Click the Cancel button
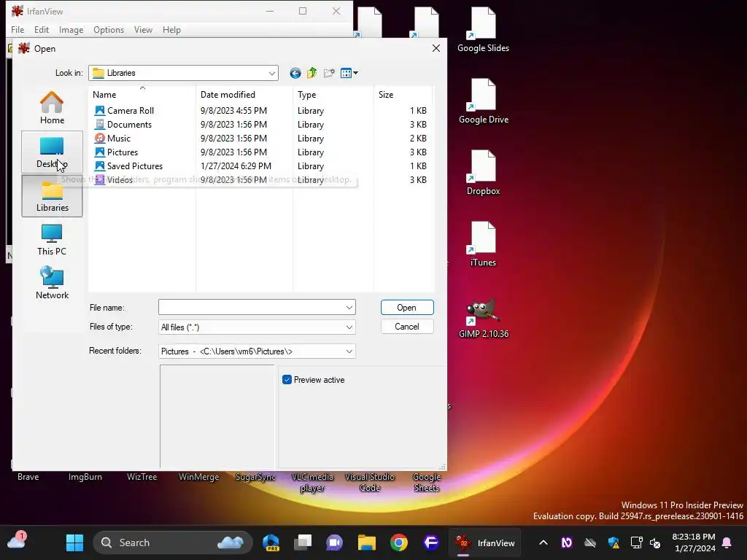The image size is (747, 560). [x=407, y=327]
